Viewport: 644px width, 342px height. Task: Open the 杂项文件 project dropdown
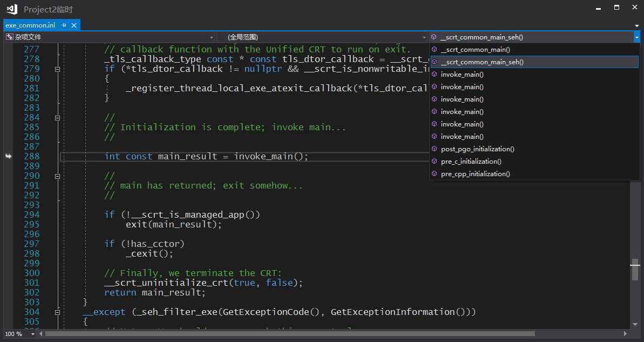click(x=110, y=37)
